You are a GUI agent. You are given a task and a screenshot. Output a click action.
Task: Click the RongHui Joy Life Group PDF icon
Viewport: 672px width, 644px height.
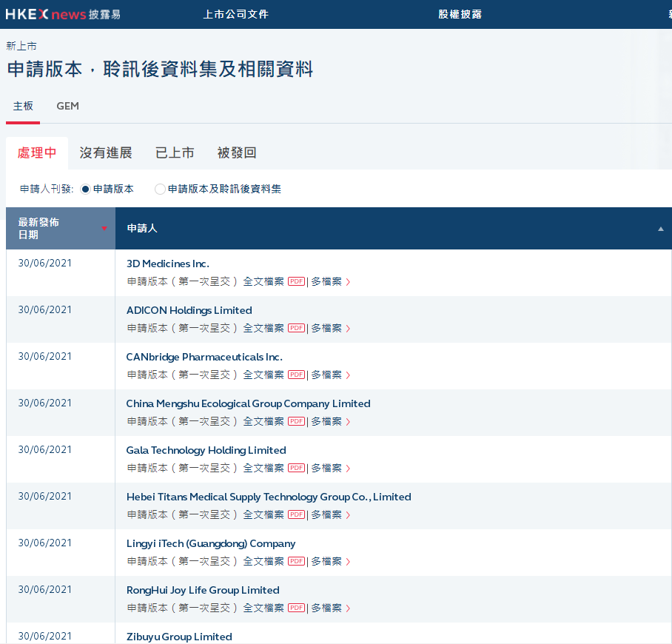pyautogui.click(x=296, y=608)
